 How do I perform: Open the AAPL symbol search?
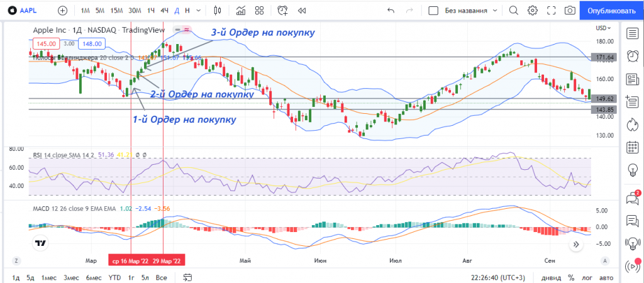point(23,10)
